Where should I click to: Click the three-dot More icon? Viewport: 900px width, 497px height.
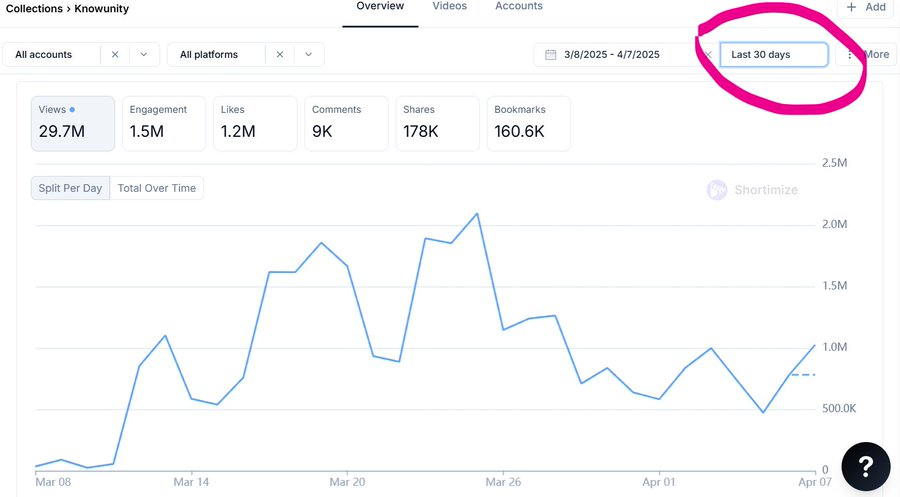click(x=850, y=55)
